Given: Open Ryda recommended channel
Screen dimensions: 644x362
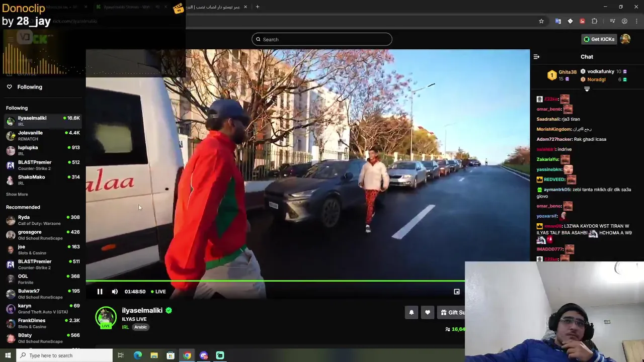Looking at the screenshot, I should [43, 220].
